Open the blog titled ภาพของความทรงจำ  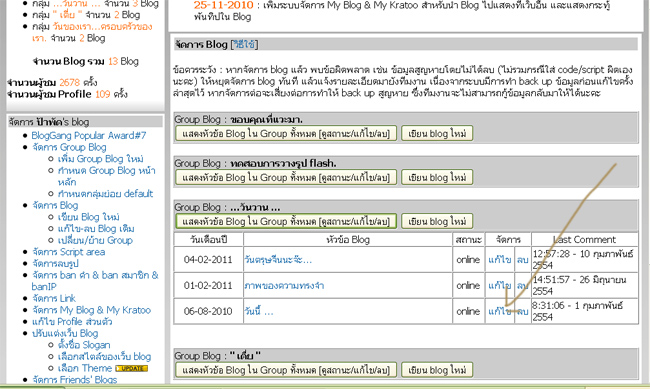284,285
